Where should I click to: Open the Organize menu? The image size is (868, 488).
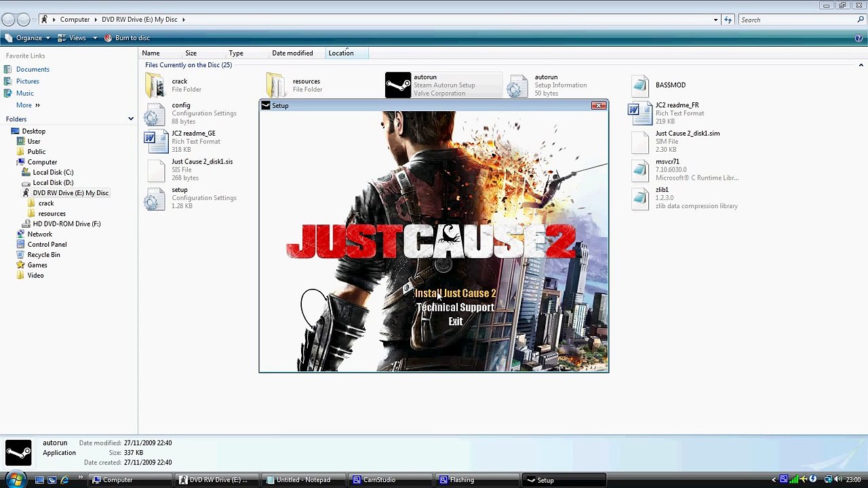29,38
